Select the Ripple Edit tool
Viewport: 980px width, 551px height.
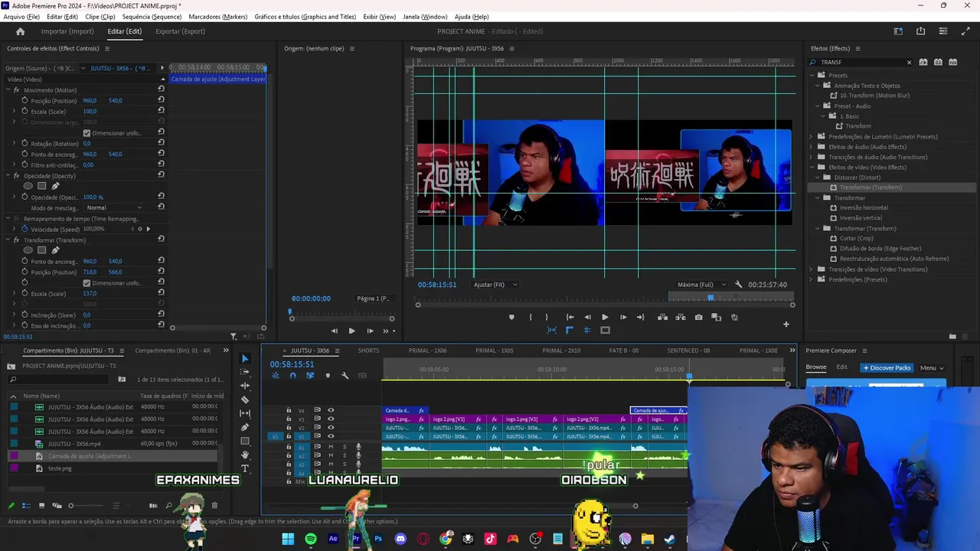point(245,386)
